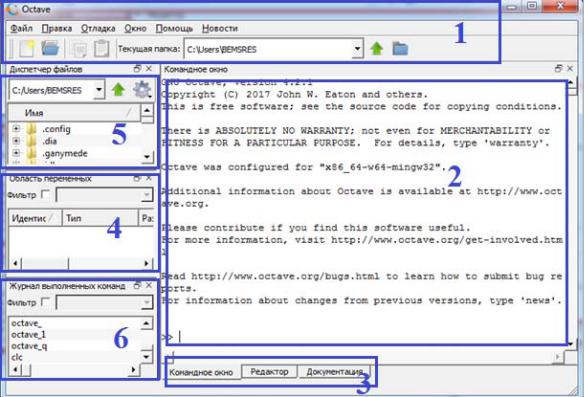Open the Помощь menu
Viewport: 584px width, 397px height.
click(174, 28)
